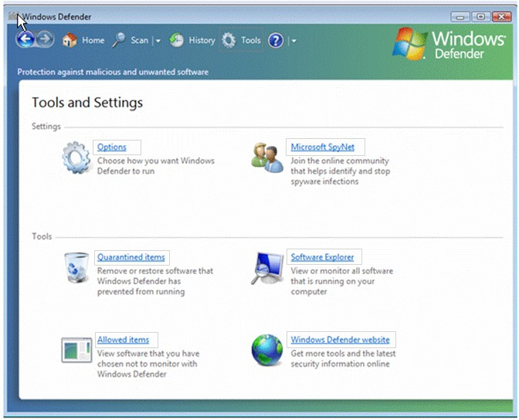Click the 'Settings' section label
The image size is (519, 420).
point(46,127)
